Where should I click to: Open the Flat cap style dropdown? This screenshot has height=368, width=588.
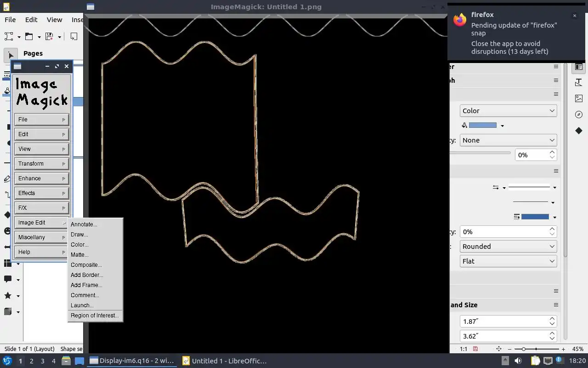508,261
